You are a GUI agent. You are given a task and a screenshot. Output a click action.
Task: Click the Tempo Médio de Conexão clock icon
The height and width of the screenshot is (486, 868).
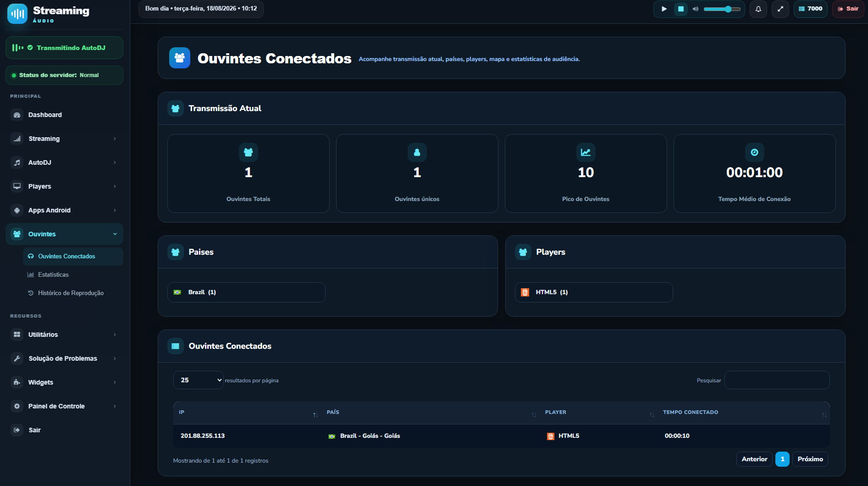(x=755, y=152)
